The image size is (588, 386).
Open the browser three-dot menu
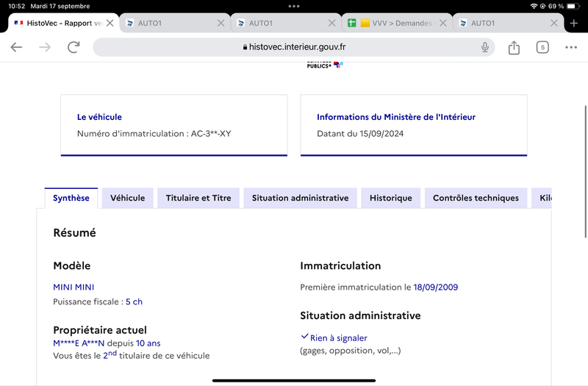click(x=571, y=47)
